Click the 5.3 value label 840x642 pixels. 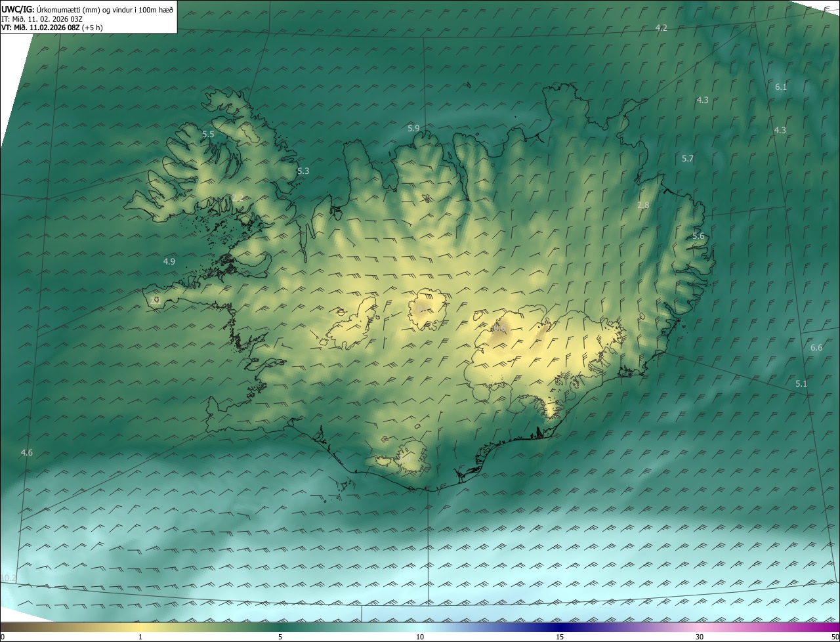(303, 171)
